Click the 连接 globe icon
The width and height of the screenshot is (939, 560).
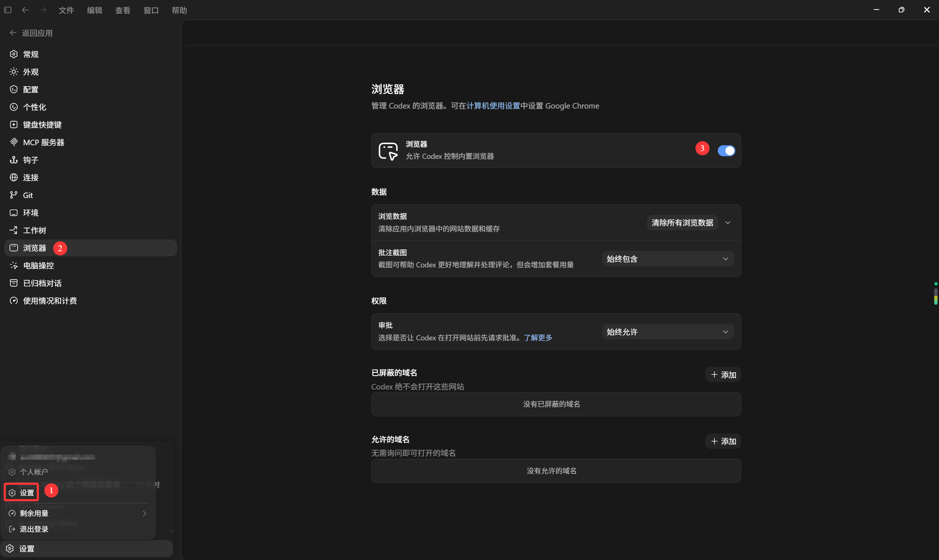(x=14, y=177)
